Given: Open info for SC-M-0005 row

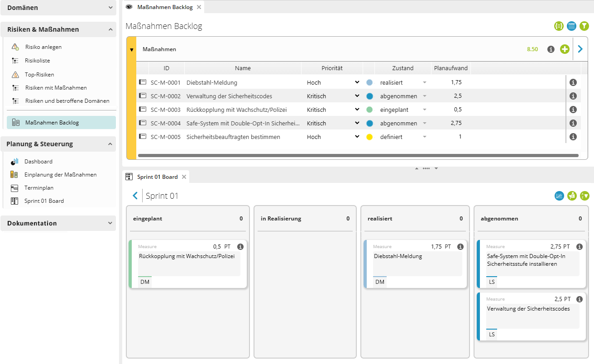Looking at the screenshot, I should (573, 137).
